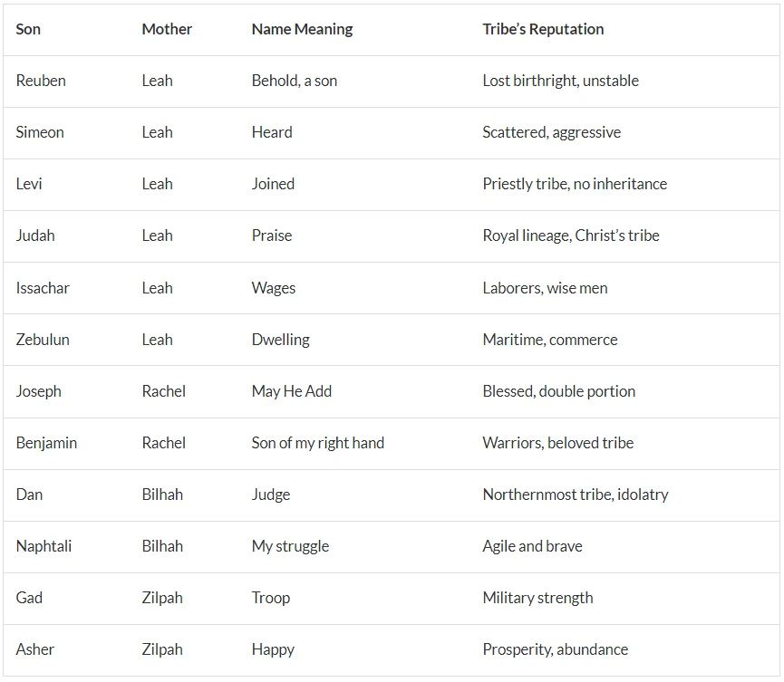Click "Zilpah" in the Asher row
Viewport: 784px width, 682px height.
pos(162,649)
